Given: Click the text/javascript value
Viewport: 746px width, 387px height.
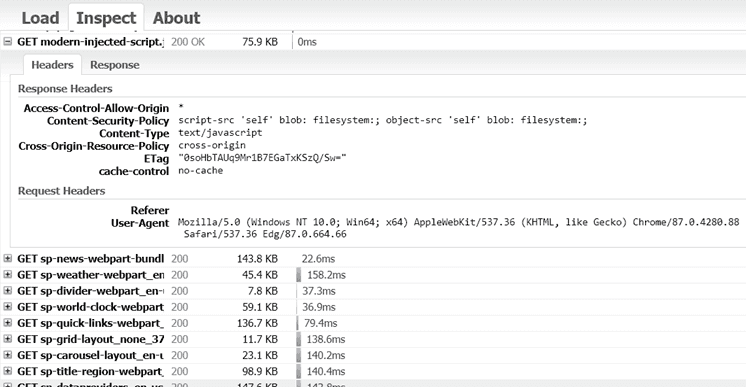Looking at the screenshot, I should (220, 133).
